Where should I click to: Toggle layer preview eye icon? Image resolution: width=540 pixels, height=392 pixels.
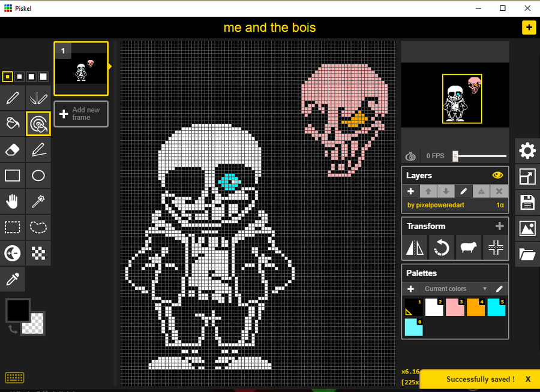pos(497,175)
